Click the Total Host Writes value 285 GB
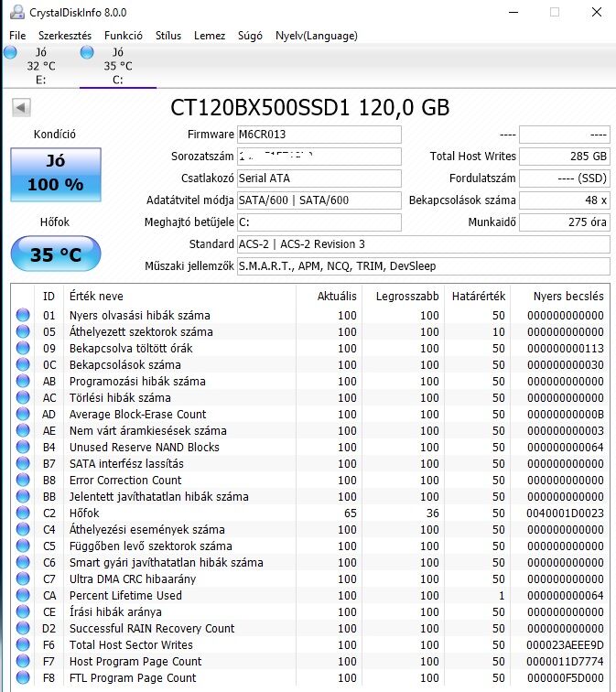616x692 pixels. [565, 157]
